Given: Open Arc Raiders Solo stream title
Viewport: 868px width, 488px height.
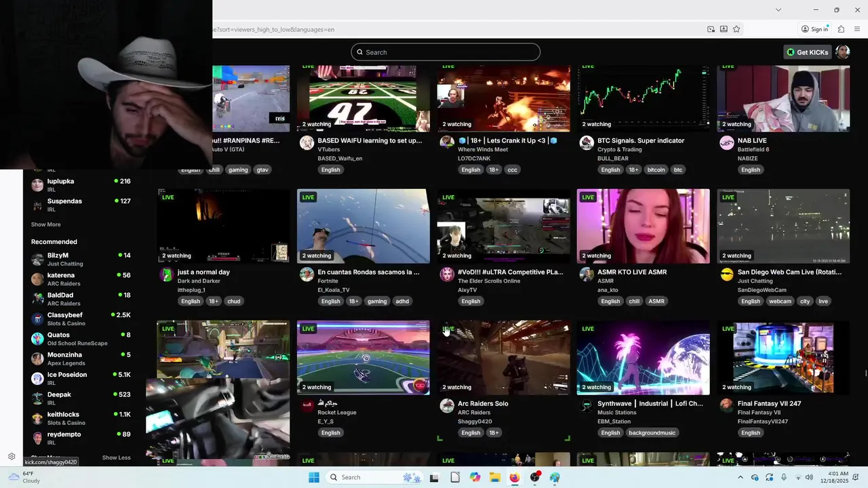Looking at the screenshot, I should coord(483,403).
